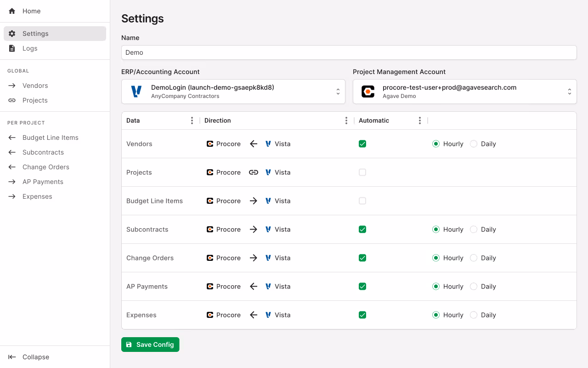This screenshot has height=368, width=588.
Task: Click the direction arrow in Budget Line Items row
Action: 254,201
